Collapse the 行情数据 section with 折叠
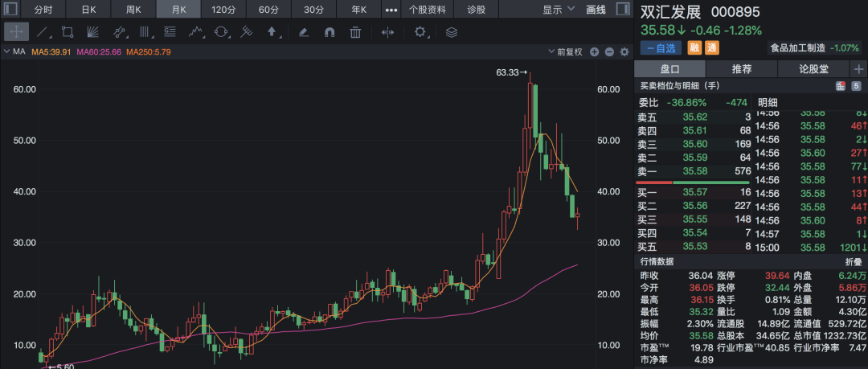Viewport: 868px width, 369px height. pos(853,261)
